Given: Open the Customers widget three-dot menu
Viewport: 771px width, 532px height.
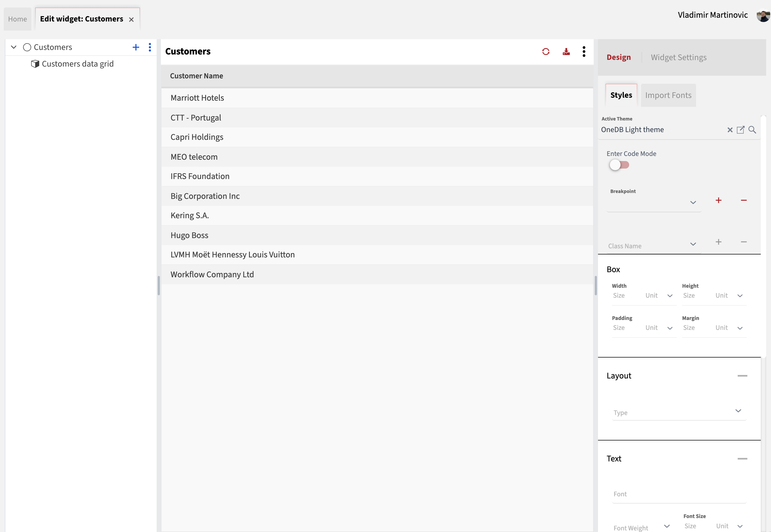Looking at the screenshot, I should click(x=584, y=52).
